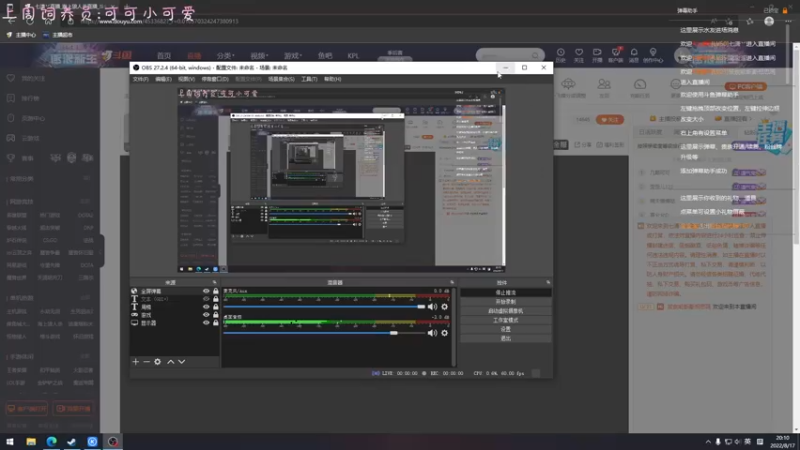
Task: Click the 启动虚拟摄像机 button
Action: pos(506,311)
